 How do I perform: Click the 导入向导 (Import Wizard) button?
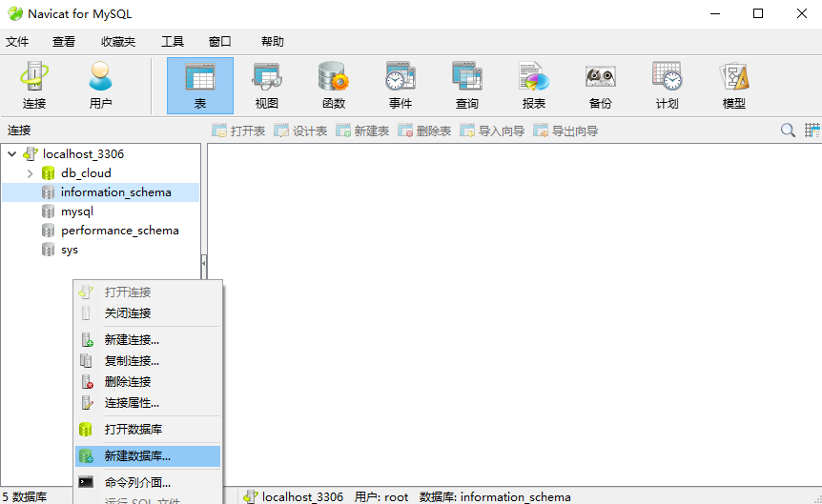492,131
